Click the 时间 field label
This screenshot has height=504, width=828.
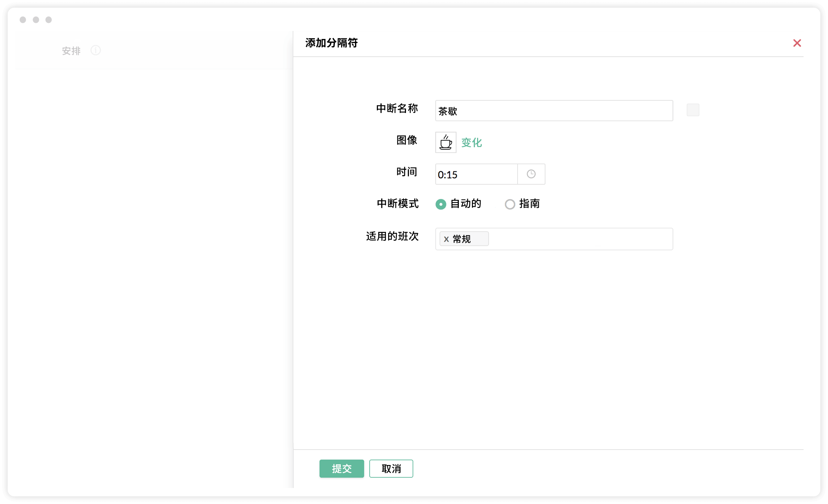pyautogui.click(x=406, y=172)
